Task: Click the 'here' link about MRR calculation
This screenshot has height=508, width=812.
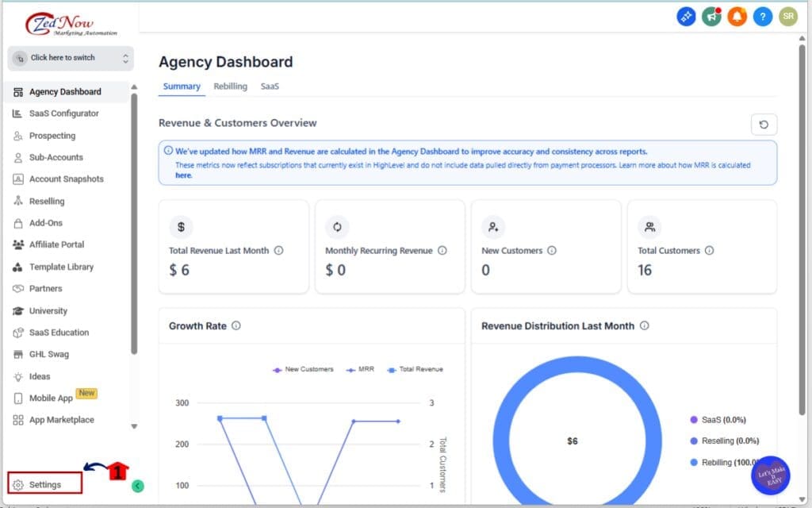Action: tap(183, 175)
